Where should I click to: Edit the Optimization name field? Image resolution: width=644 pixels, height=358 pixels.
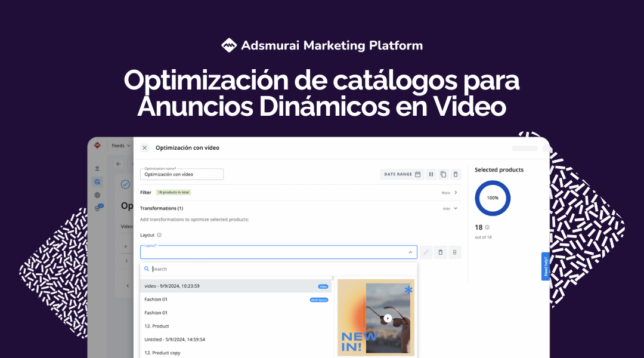tap(182, 174)
